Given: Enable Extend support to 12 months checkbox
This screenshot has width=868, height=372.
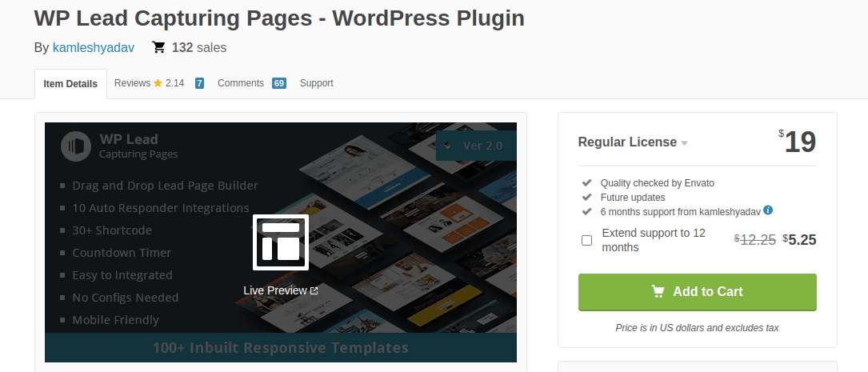Looking at the screenshot, I should (x=586, y=240).
